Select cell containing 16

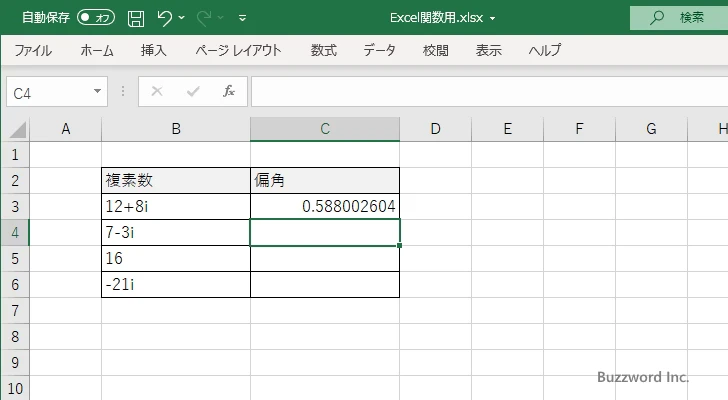tap(176, 258)
